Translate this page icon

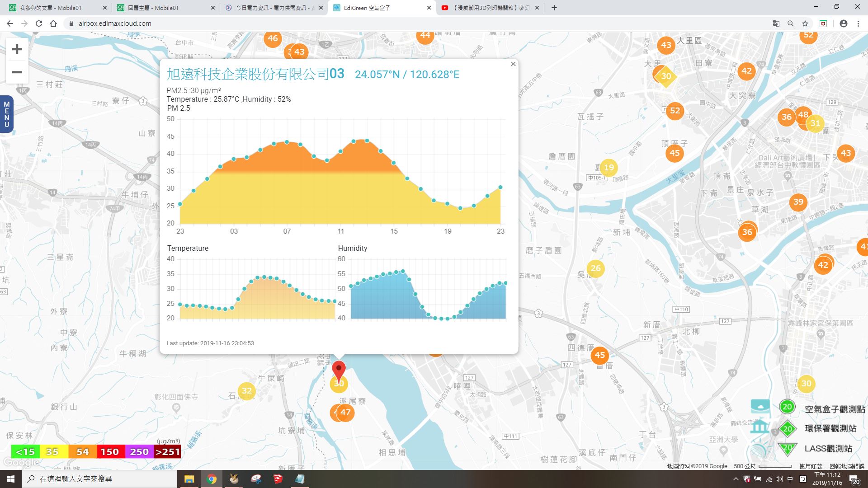pyautogui.click(x=776, y=23)
